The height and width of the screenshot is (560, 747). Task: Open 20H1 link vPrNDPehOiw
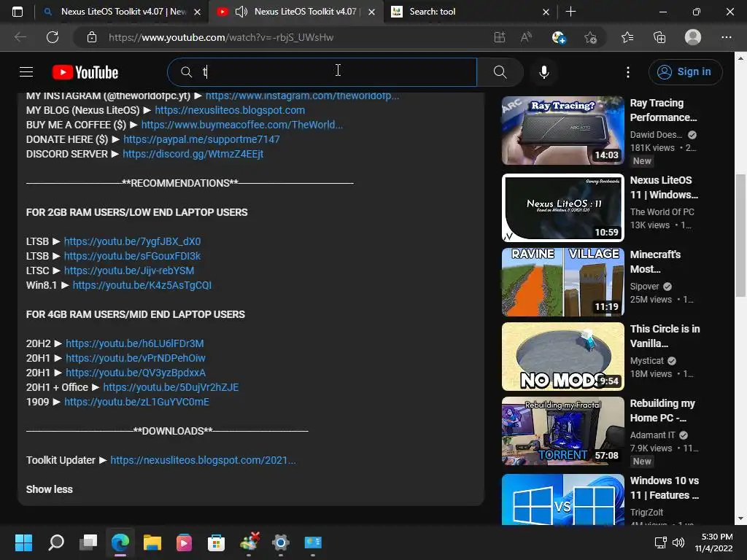pos(135,358)
